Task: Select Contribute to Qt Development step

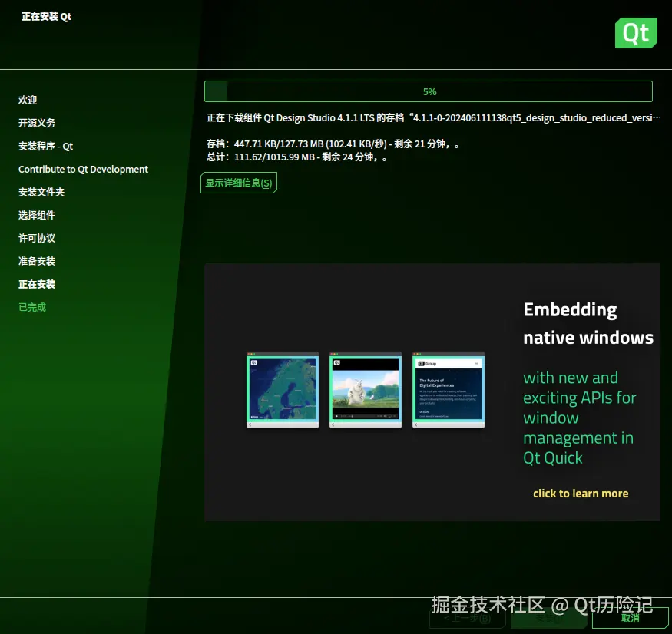Action: click(x=83, y=169)
